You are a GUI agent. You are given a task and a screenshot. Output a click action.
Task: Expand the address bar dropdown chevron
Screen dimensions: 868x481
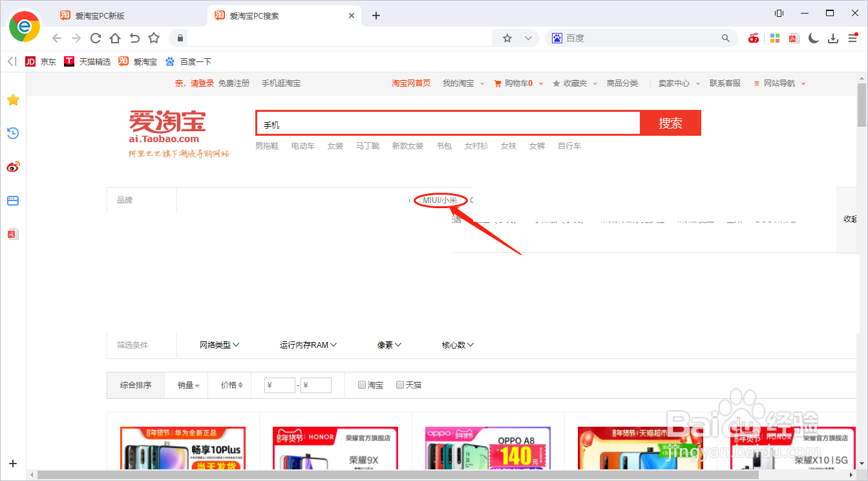click(528, 38)
